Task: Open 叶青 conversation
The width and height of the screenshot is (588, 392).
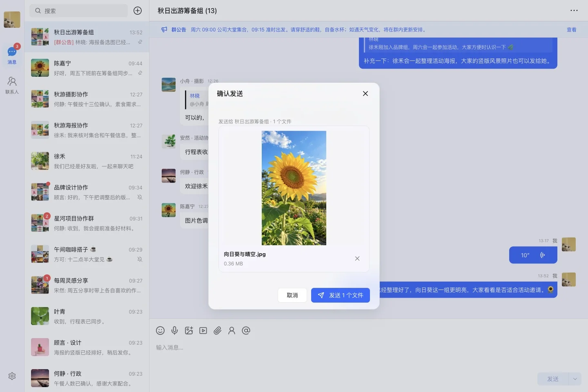Action: point(87,316)
